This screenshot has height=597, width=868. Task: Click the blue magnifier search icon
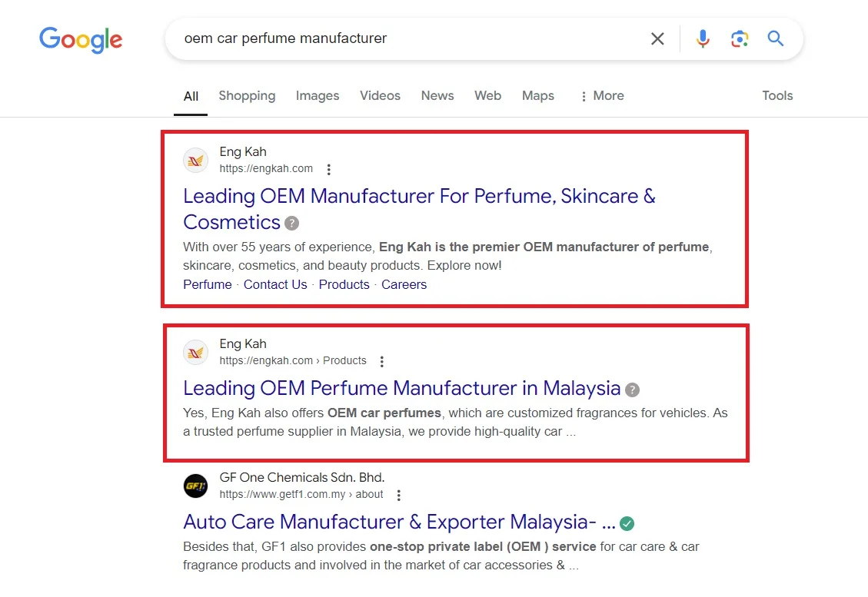pyautogui.click(x=776, y=38)
